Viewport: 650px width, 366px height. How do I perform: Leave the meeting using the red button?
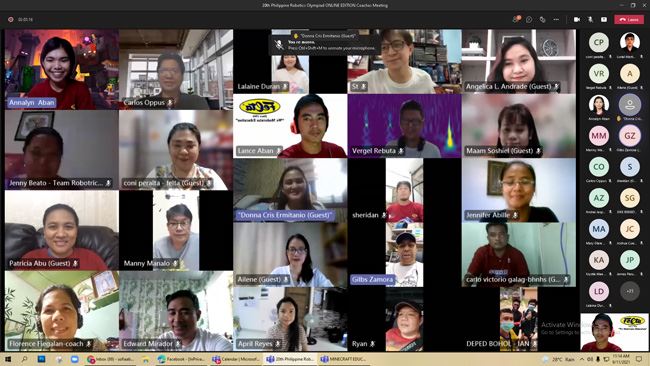pyautogui.click(x=629, y=19)
